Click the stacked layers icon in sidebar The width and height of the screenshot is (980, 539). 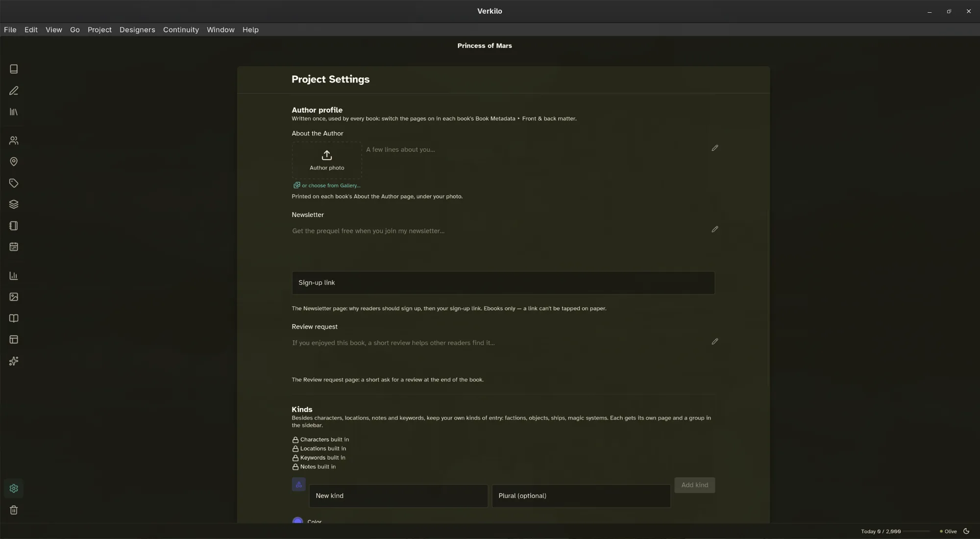click(14, 204)
